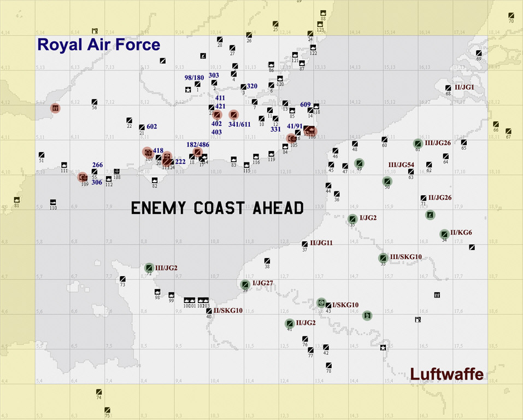Click squadron label 303
The width and height of the screenshot is (523, 420).
pos(214,75)
